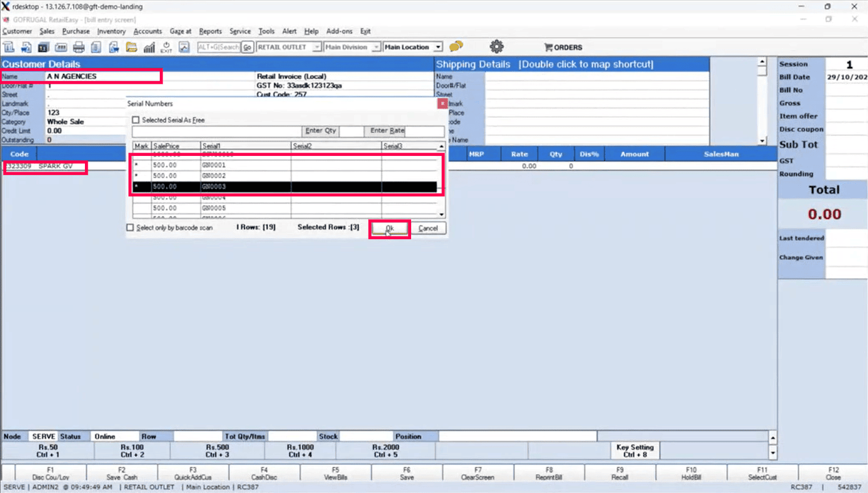This screenshot has height=493, width=868.
Task: Open the Reports menu
Action: (210, 31)
